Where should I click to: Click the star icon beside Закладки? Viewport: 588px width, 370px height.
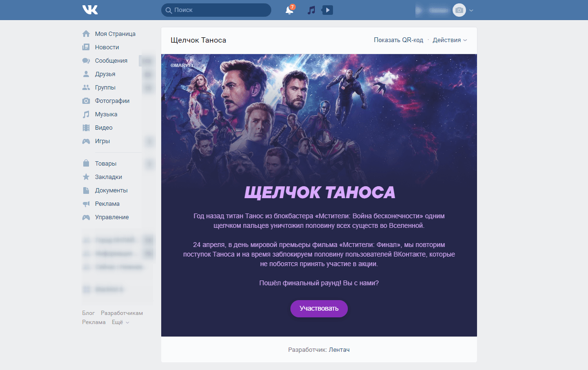pyautogui.click(x=86, y=177)
